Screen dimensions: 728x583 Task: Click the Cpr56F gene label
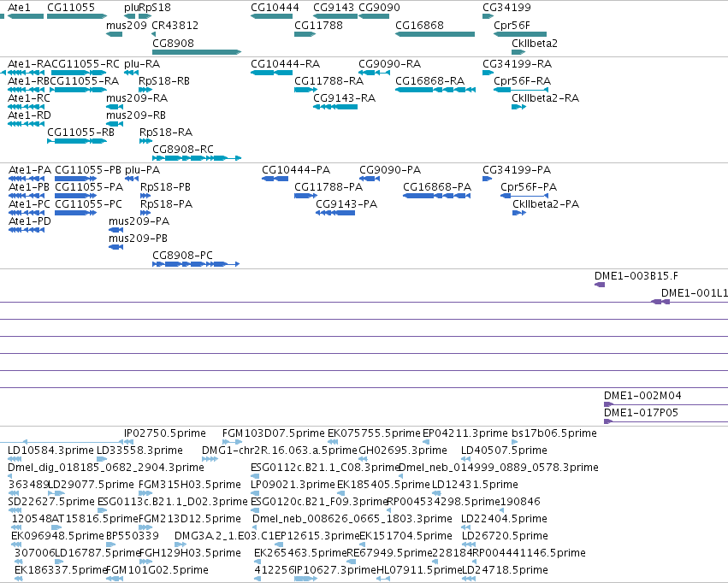(512, 26)
